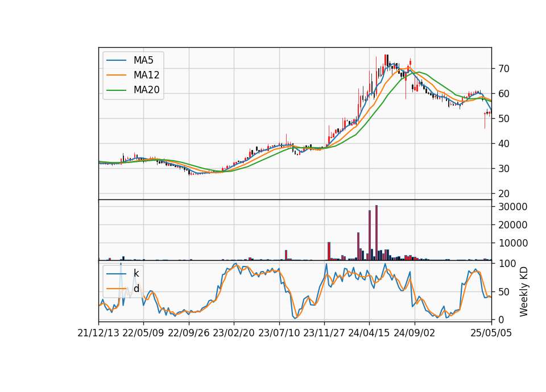
Task: Click the 21/12/13 date tick label
Action: (x=98, y=333)
